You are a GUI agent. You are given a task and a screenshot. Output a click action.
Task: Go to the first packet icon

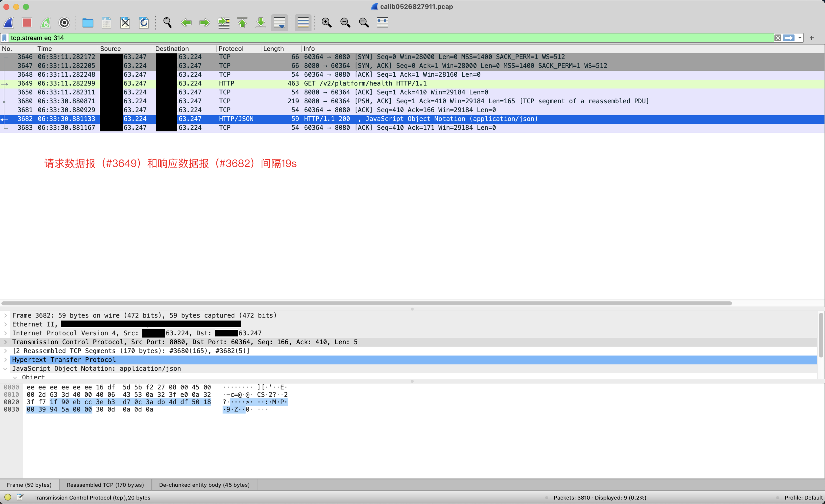242,23
